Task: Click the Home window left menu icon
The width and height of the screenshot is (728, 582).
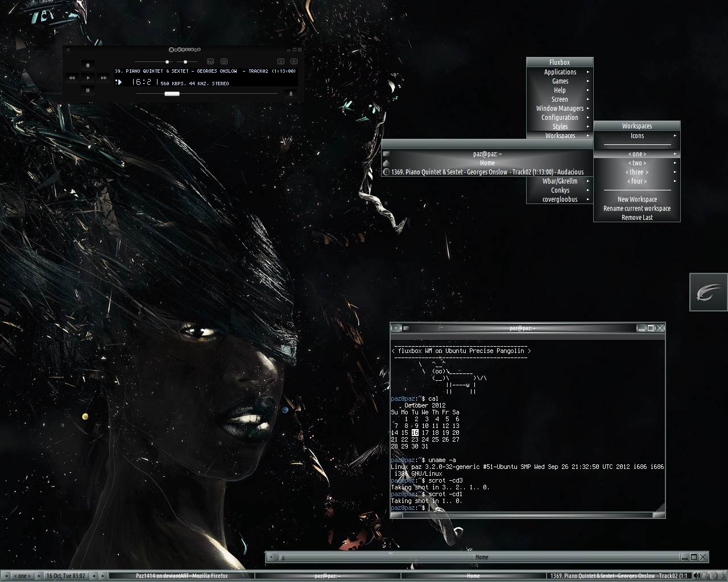Action: coord(271,557)
